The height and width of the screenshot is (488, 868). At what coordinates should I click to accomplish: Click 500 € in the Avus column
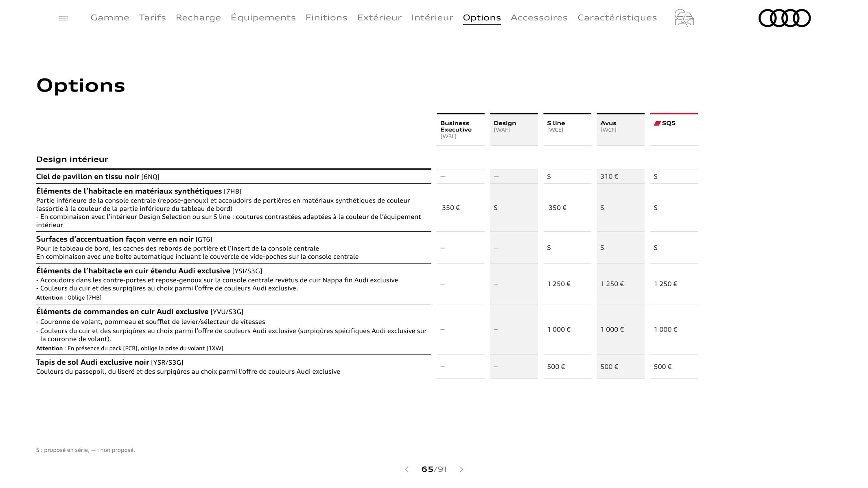click(609, 367)
